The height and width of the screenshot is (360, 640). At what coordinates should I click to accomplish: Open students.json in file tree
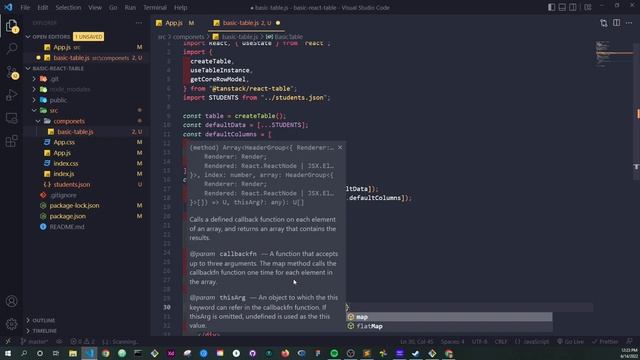click(x=71, y=184)
